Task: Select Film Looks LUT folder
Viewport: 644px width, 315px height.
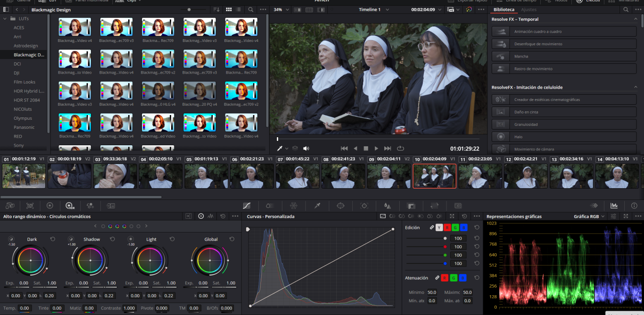Action: click(25, 82)
